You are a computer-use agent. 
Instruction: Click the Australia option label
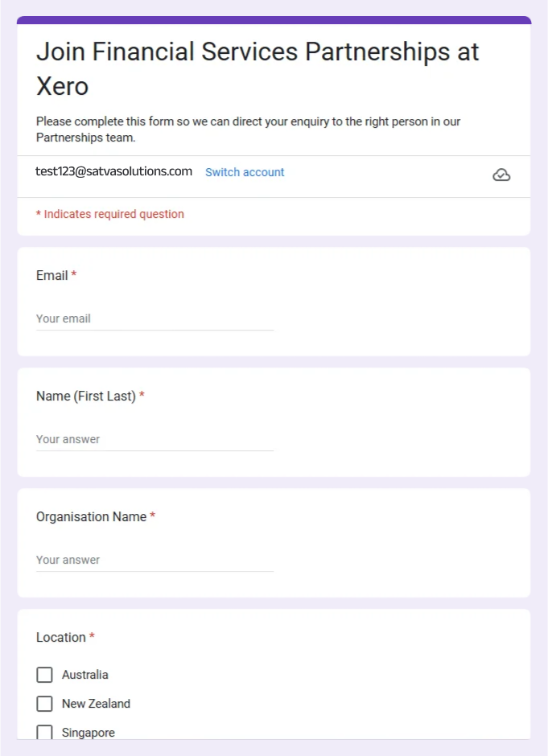tap(85, 675)
